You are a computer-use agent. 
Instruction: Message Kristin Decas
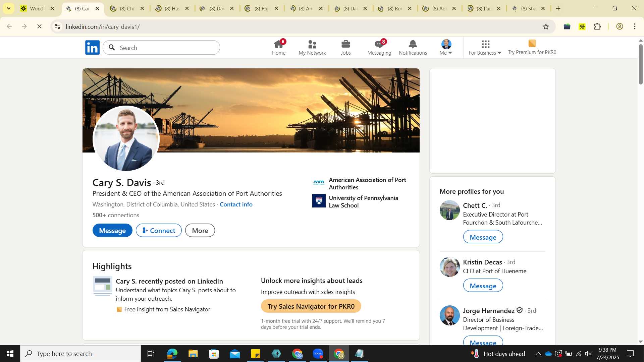483,286
